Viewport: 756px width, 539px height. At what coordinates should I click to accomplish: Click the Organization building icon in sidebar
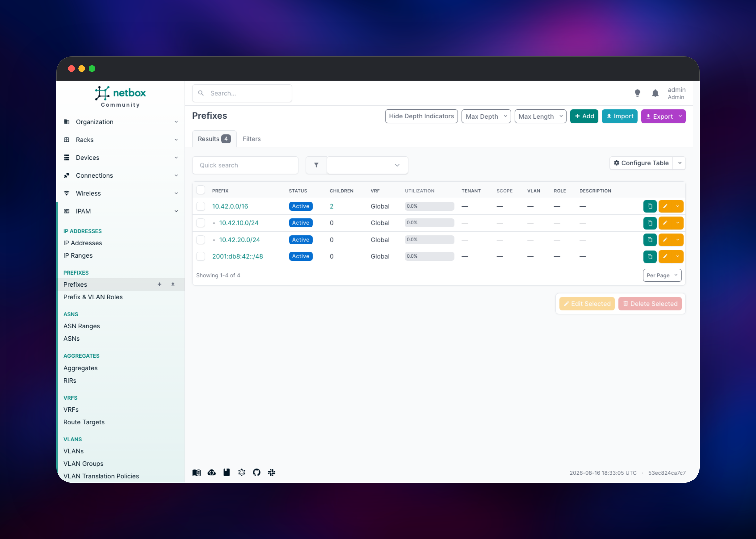(67, 122)
